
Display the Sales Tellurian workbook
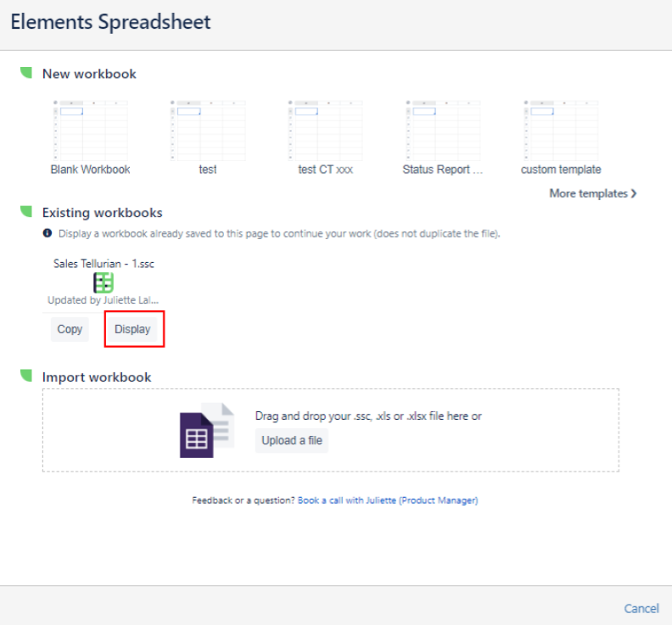tap(132, 329)
